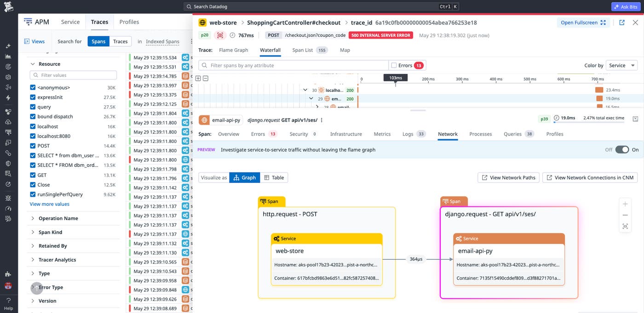Zoom in on the network graph
Image resolution: width=644 pixels, height=313 pixels.
click(x=625, y=204)
